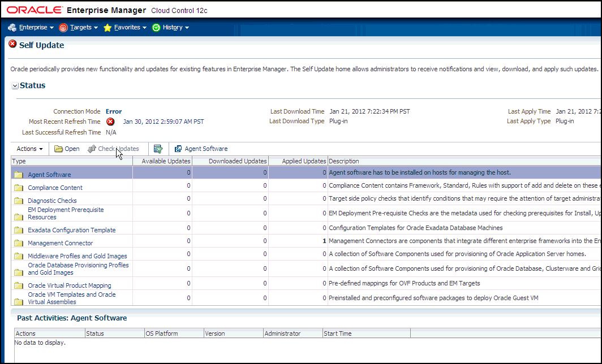
Task: Sort by Applied Updates column header
Action: tap(298, 161)
